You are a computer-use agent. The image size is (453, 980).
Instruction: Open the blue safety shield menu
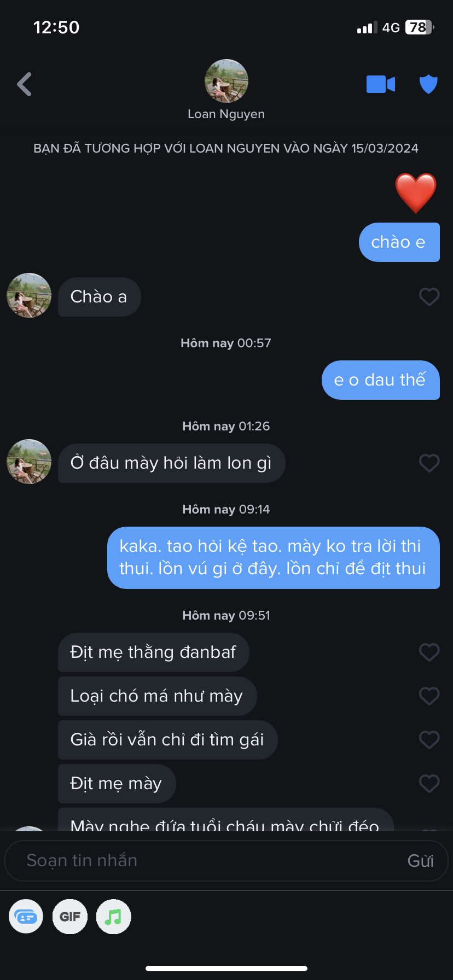[428, 84]
